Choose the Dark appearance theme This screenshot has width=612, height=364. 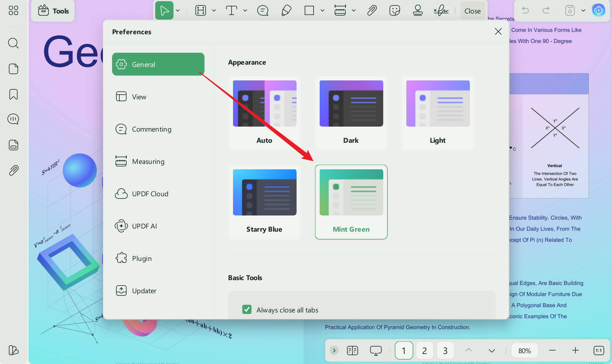pyautogui.click(x=351, y=113)
